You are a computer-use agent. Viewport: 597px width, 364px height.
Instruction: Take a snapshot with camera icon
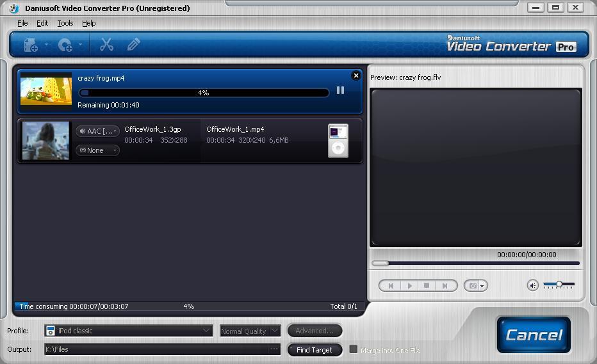tap(473, 286)
